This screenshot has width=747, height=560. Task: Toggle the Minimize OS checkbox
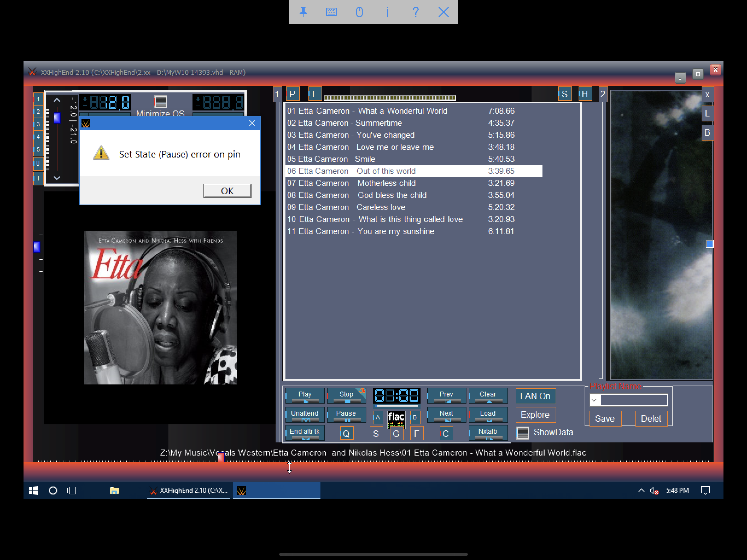(x=161, y=101)
